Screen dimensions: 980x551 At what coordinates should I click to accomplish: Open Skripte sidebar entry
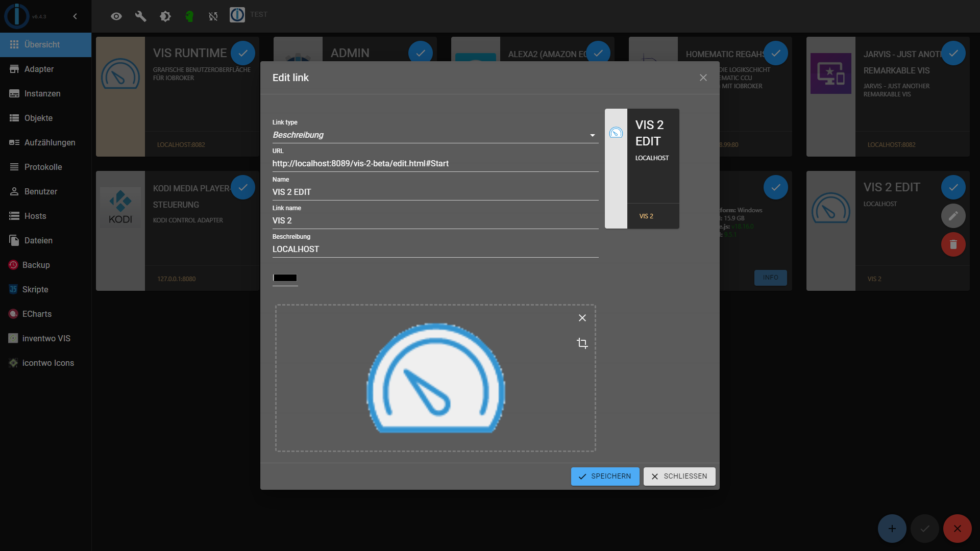tap(45, 289)
